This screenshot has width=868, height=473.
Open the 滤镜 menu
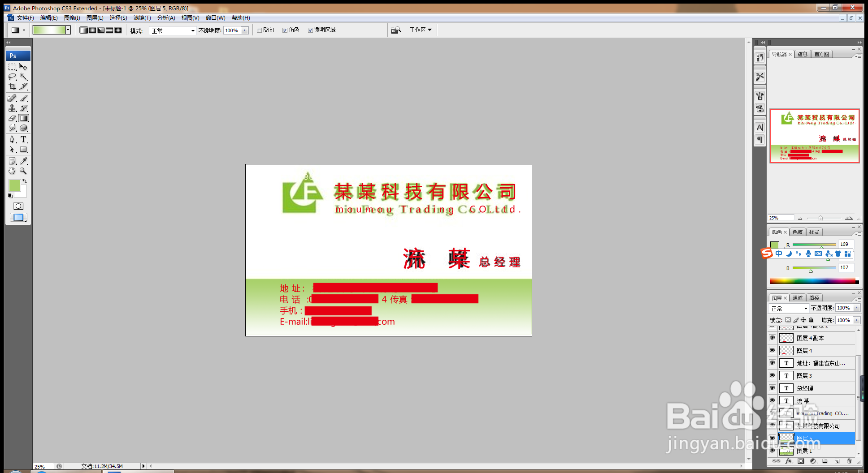point(142,18)
